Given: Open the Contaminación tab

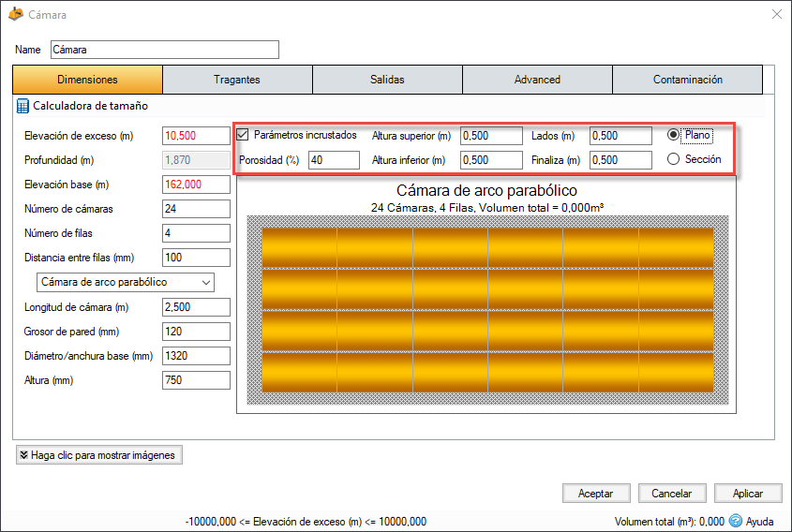Looking at the screenshot, I should coord(687,80).
